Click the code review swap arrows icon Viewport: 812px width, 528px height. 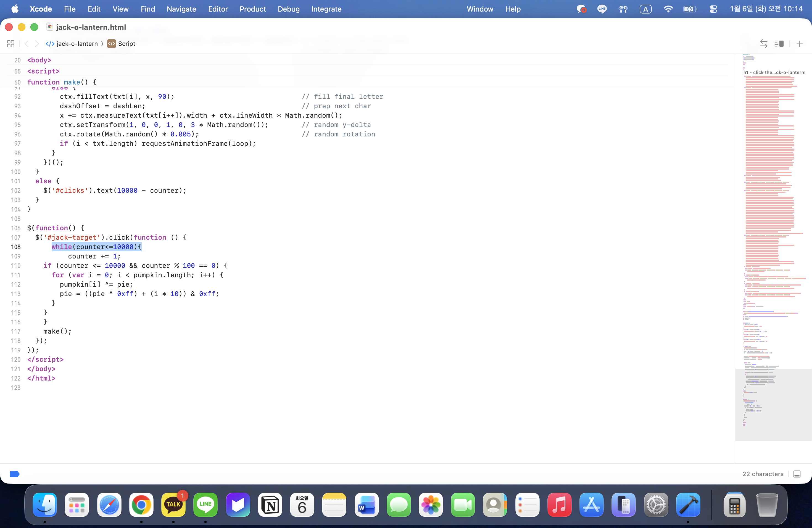pos(764,44)
